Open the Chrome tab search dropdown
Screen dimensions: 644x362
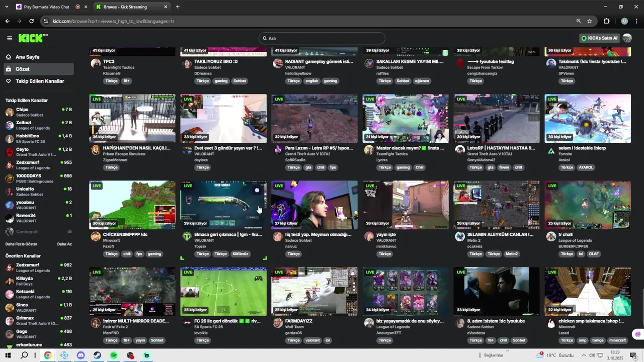[7, 7]
